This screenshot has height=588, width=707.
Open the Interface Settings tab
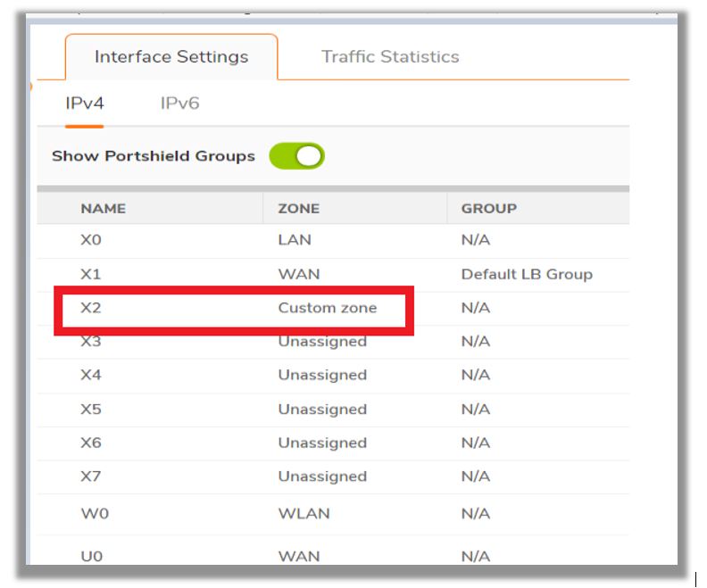click(x=171, y=57)
